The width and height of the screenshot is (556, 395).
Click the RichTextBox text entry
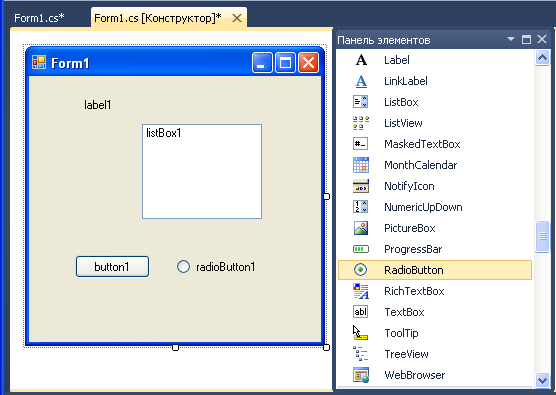[414, 291]
